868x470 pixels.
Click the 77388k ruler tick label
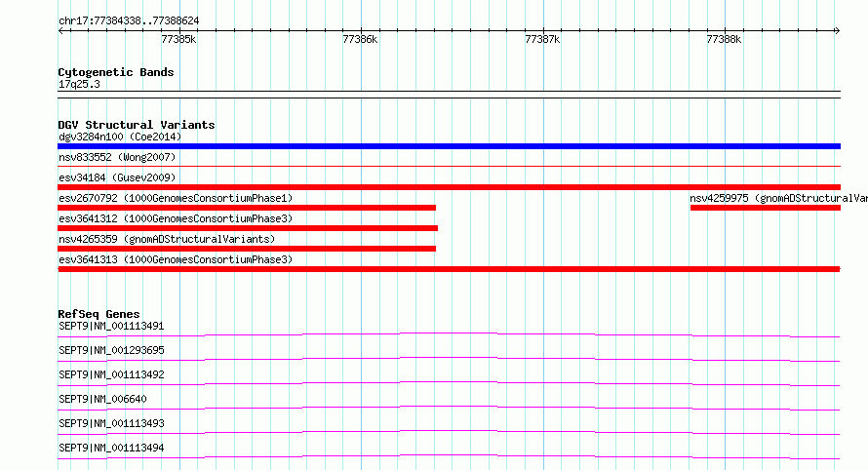[x=724, y=39]
